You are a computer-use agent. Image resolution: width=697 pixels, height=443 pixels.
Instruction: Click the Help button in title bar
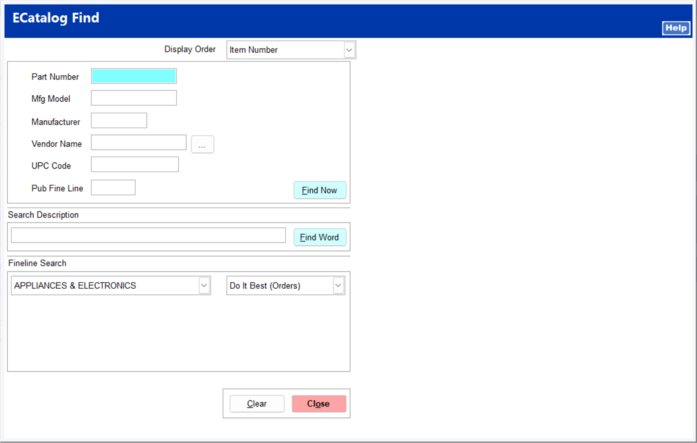pyautogui.click(x=675, y=28)
